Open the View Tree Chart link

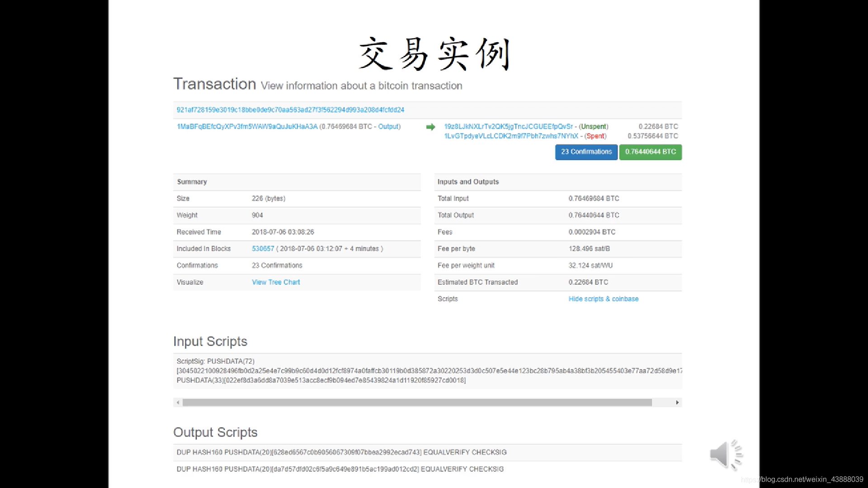click(276, 282)
